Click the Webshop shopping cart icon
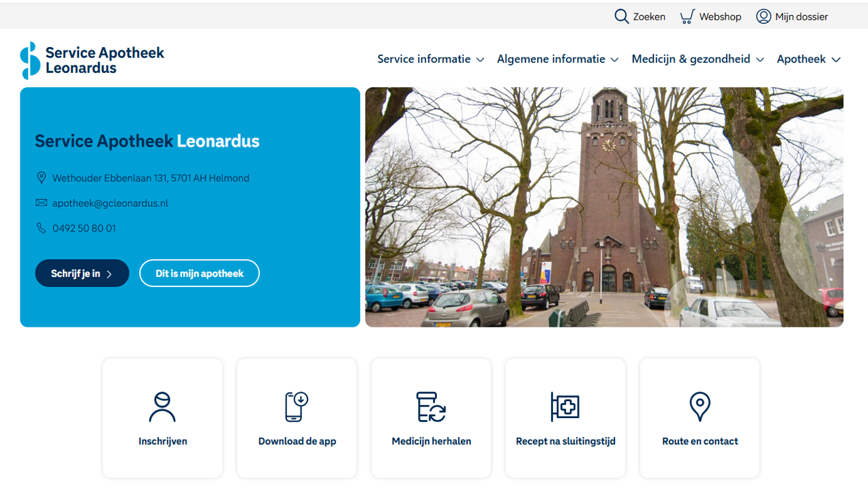The height and width of the screenshot is (491, 868). (687, 16)
